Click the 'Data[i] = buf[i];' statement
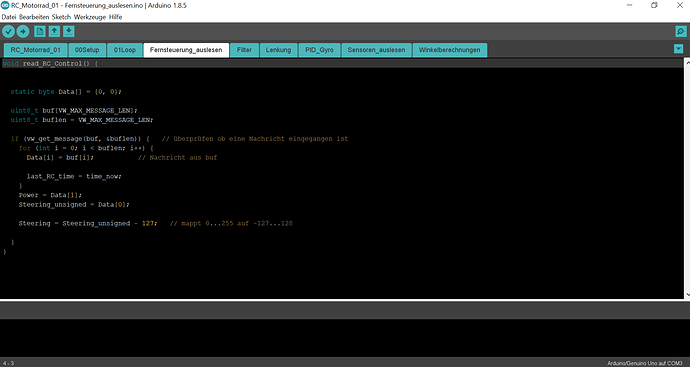This screenshot has width=690, height=367. point(60,158)
